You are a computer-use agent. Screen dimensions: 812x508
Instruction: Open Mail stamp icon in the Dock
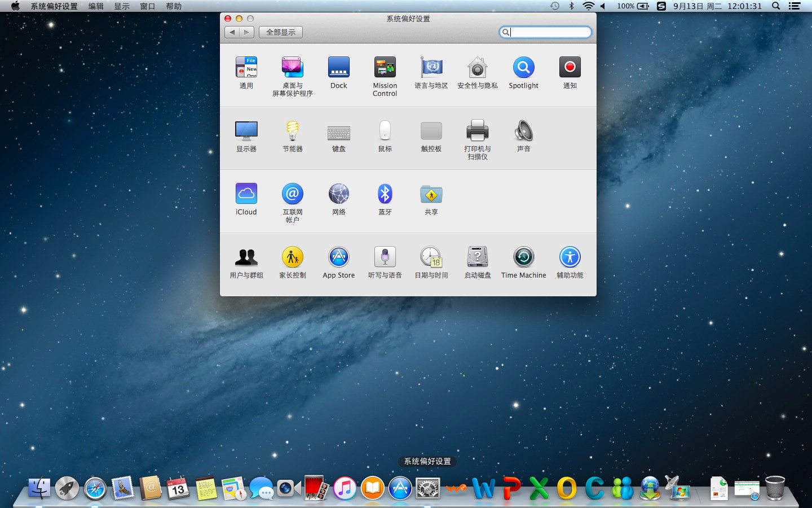tap(122, 488)
